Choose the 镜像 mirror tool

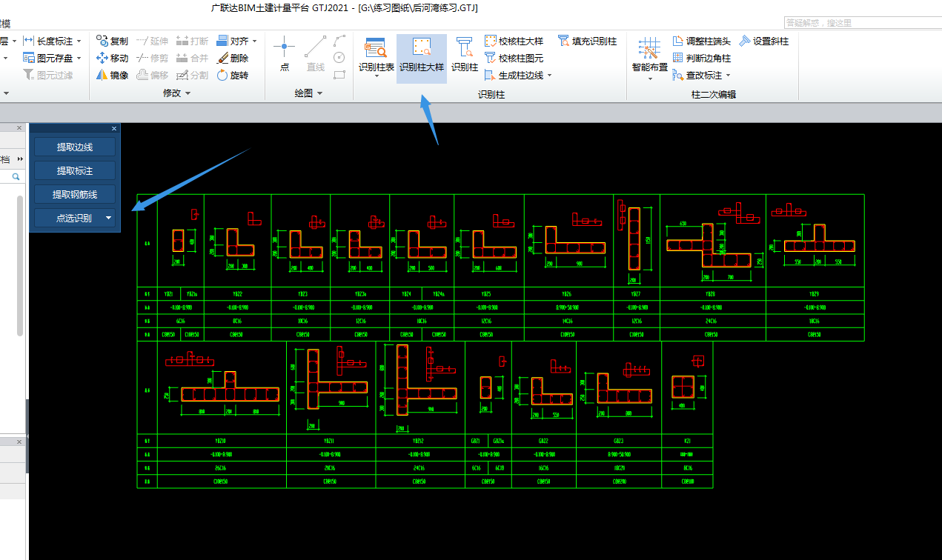112,75
